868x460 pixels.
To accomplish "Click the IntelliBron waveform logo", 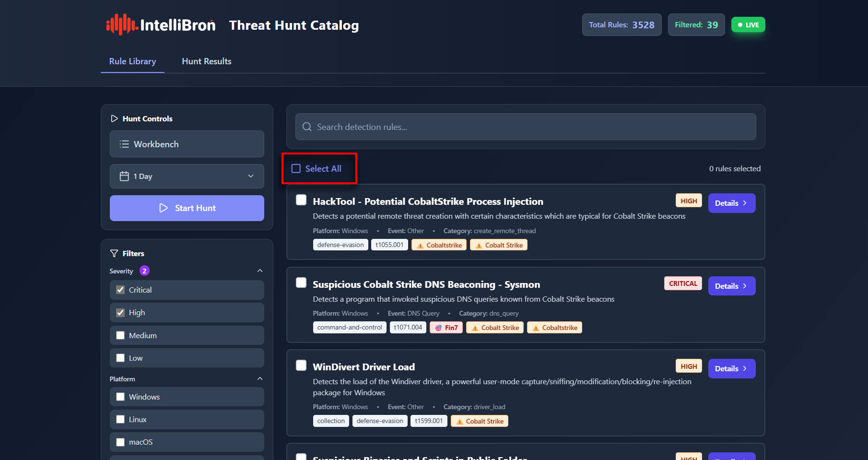I will (121, 24).
